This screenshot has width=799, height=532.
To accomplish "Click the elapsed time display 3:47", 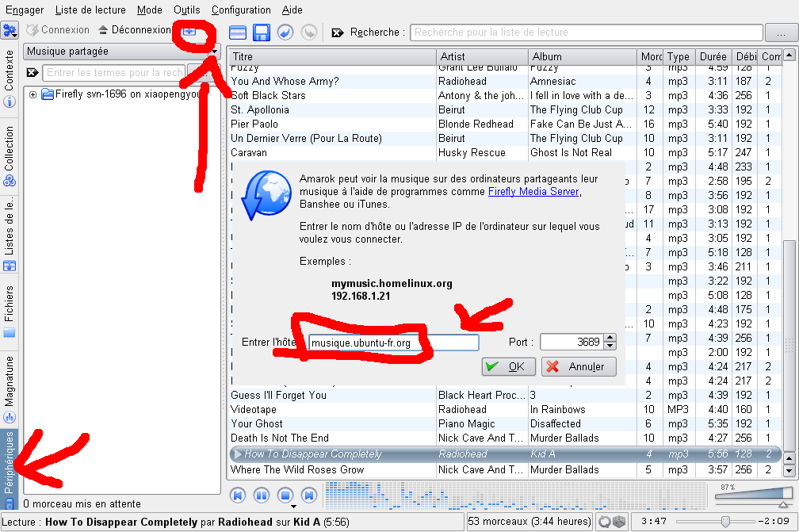I will 654,522.
